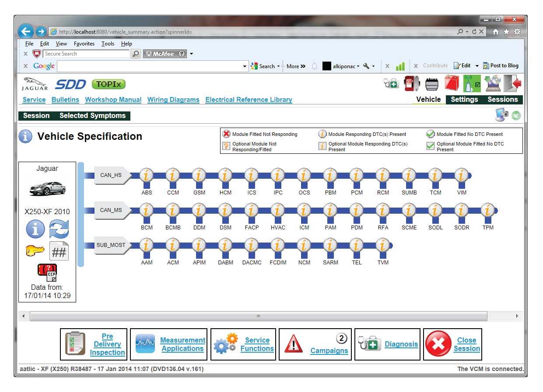Screen dimensions: 543x392
Task: Click the red VCM device icon
Action: pyautogui.click(x=412, y=83)
